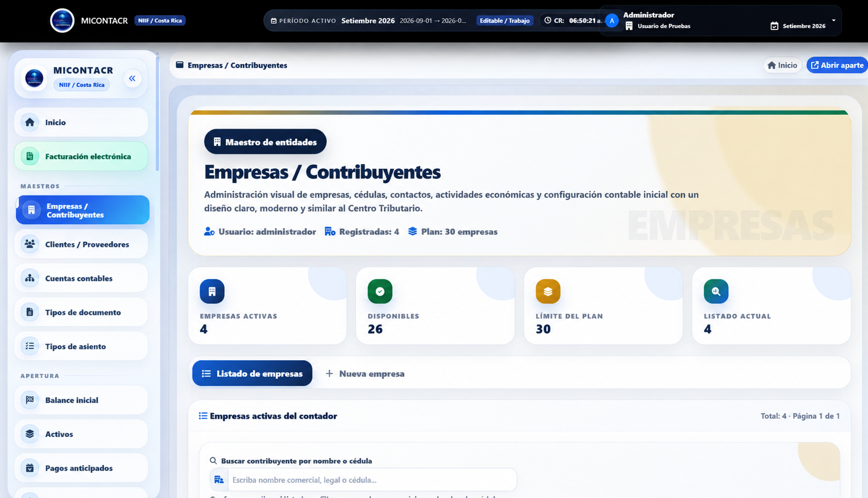The width and height of the screenshot is (868, 498).
Task: Click the período activo calendar icon
Action: point(274,21)
